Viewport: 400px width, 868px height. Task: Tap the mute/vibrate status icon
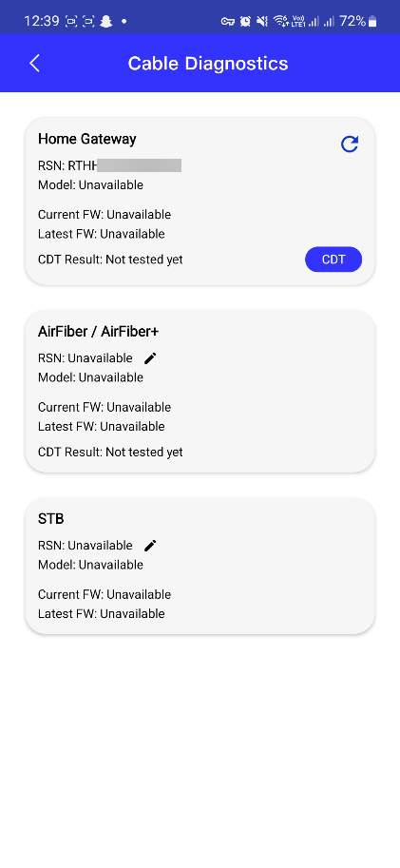click(262, 21)
